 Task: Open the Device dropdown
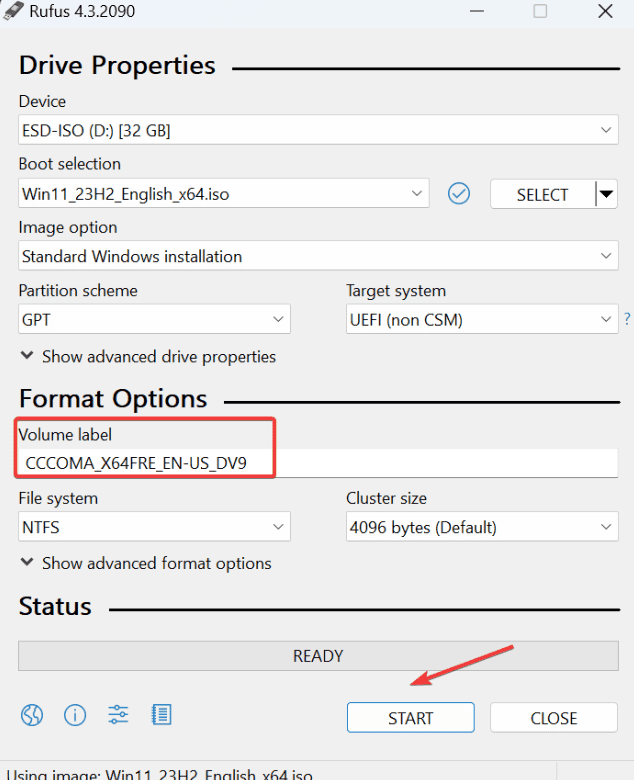tap(318, 130)
